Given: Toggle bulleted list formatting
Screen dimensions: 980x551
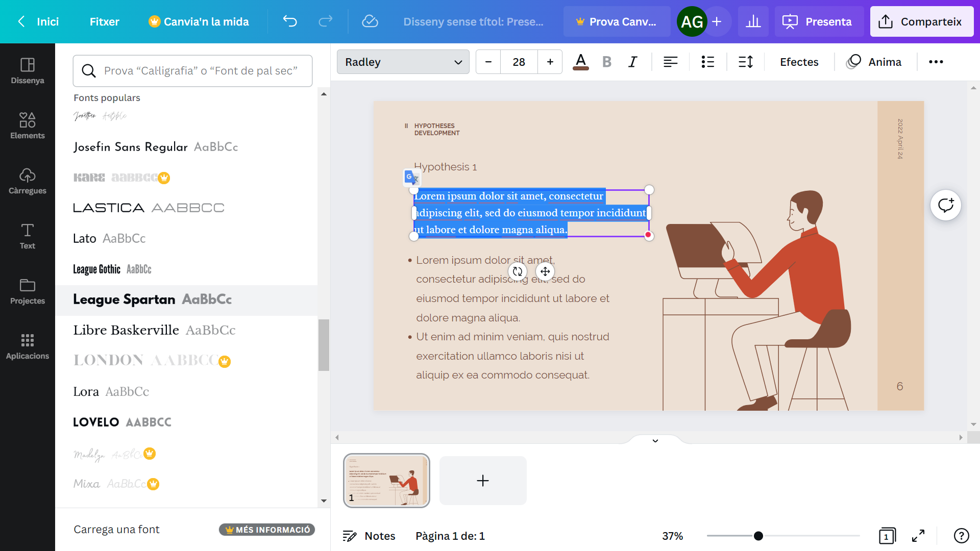Looking at the screenshot, I should point(707,62).
